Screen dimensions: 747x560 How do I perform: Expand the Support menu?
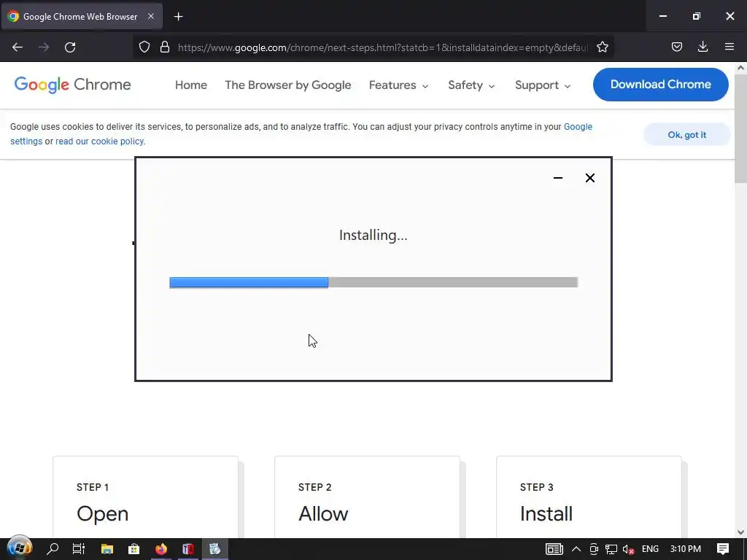543,85
